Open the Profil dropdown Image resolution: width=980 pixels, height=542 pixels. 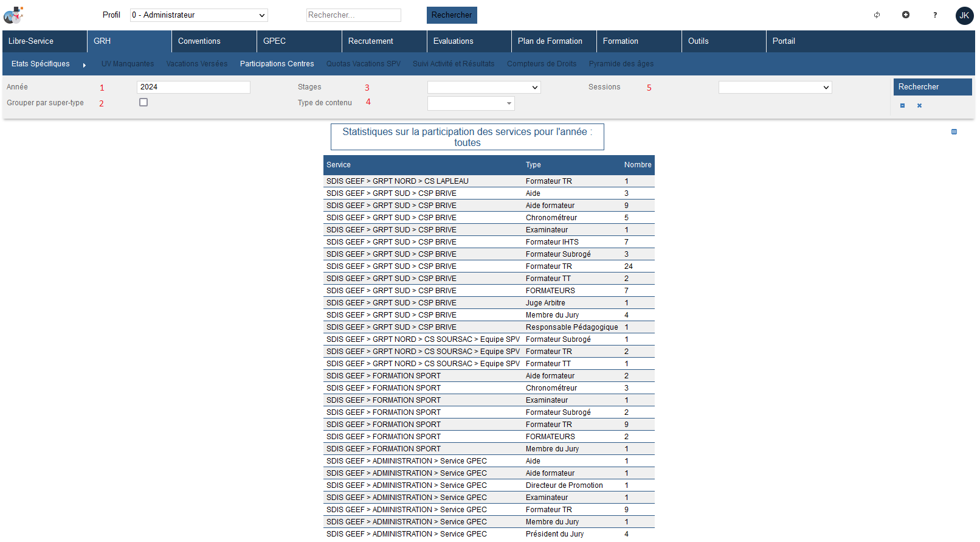pyautogui.click(x=199, y=15)
